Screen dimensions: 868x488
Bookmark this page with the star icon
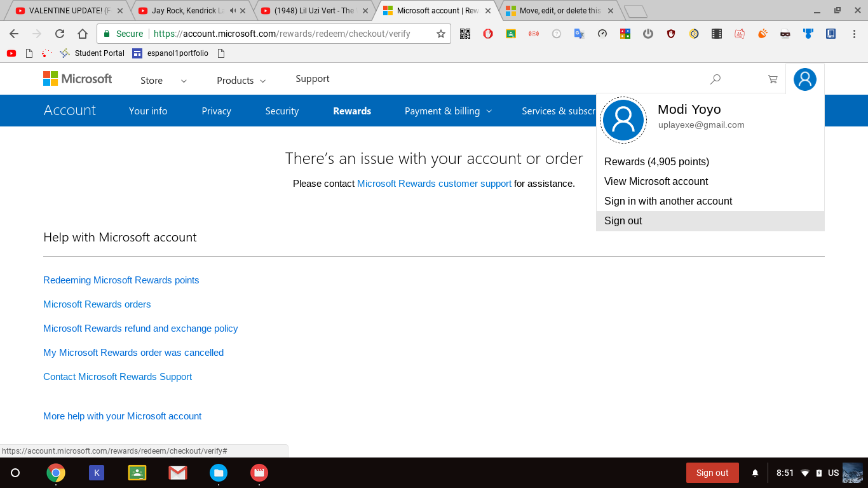click(441, 34)
